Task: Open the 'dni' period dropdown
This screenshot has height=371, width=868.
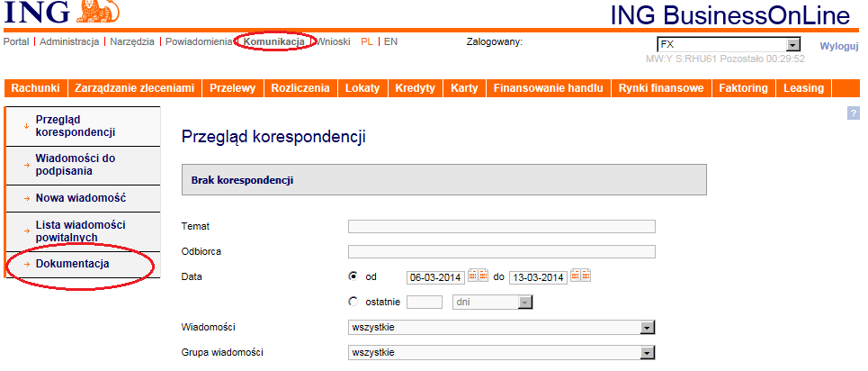Action: (493, 303)
